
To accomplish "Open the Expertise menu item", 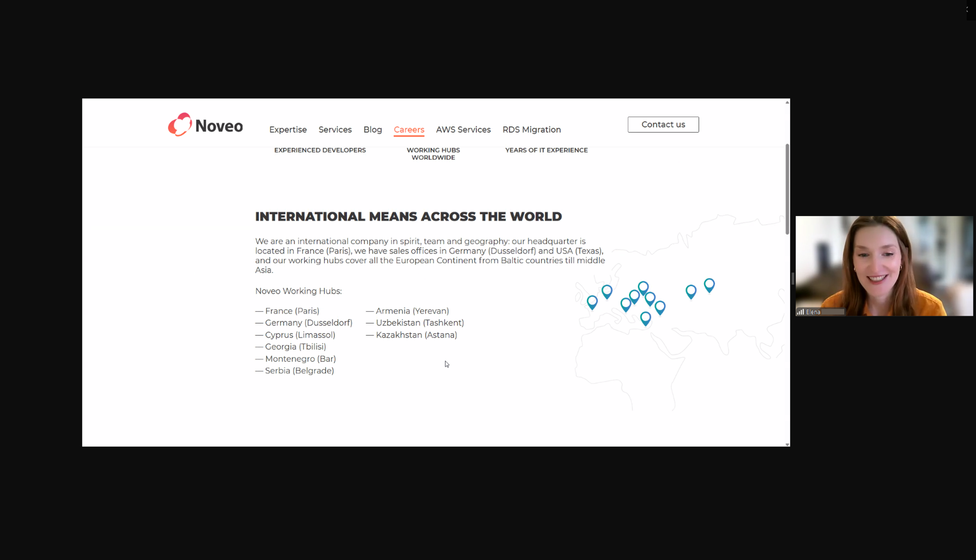I will coord(288,130).
